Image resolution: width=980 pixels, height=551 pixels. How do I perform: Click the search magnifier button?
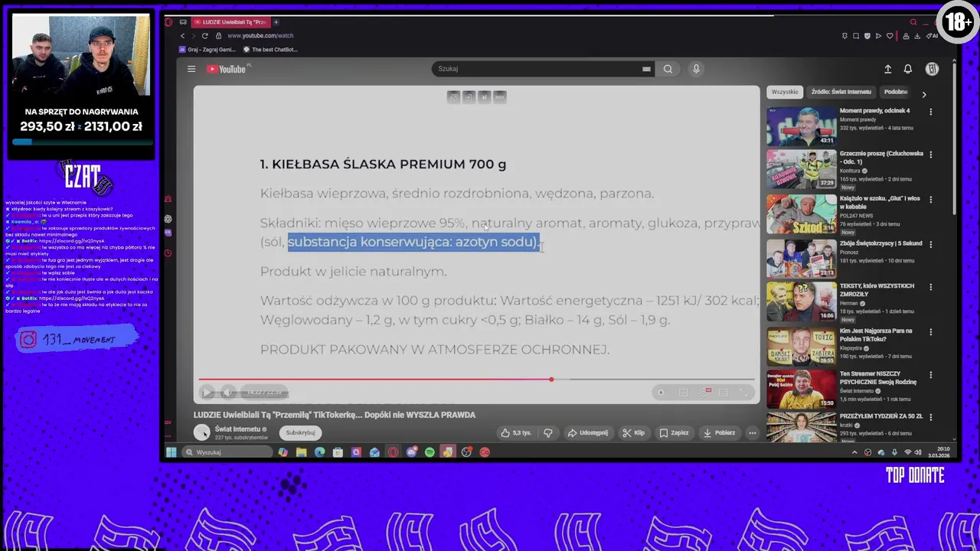(x=668, y=69)
